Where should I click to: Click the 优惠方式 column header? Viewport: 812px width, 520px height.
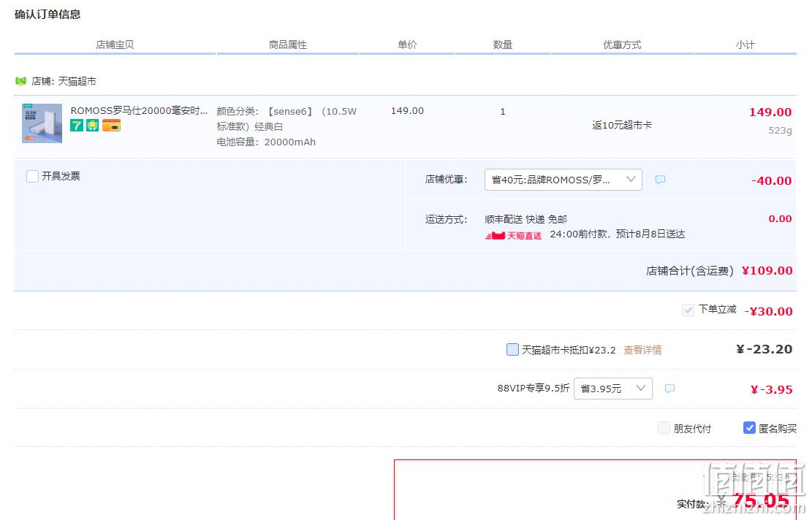tap(622, 45)
